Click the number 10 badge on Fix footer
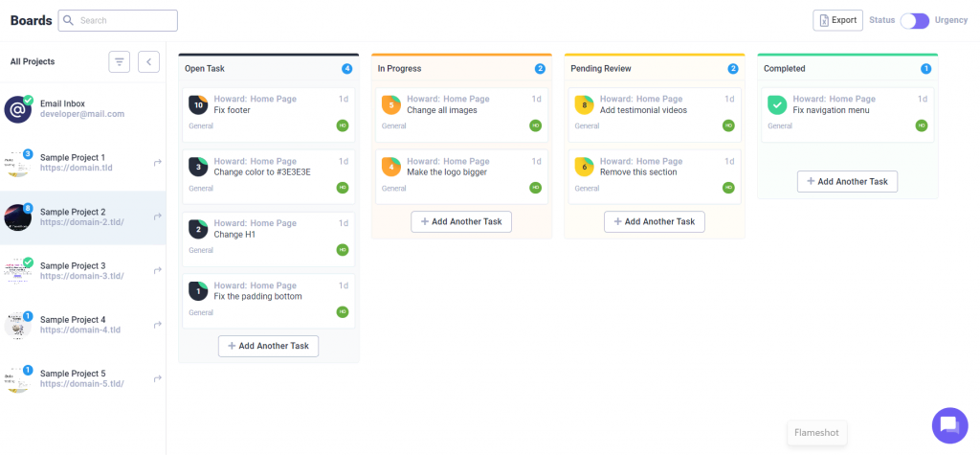Image resolution: width=980 pixels, height=455 pixels. pyautogui.click(x=198, y=105)
